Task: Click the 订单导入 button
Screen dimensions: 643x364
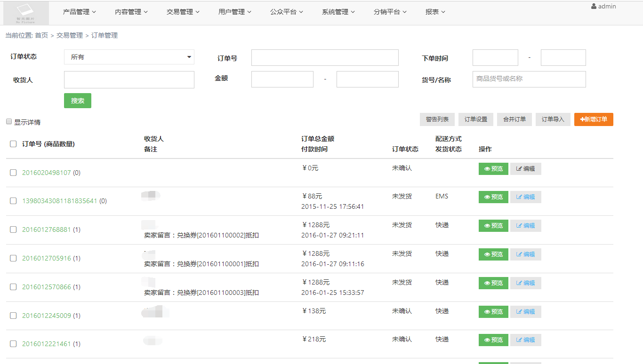Action: coord(553,119)
